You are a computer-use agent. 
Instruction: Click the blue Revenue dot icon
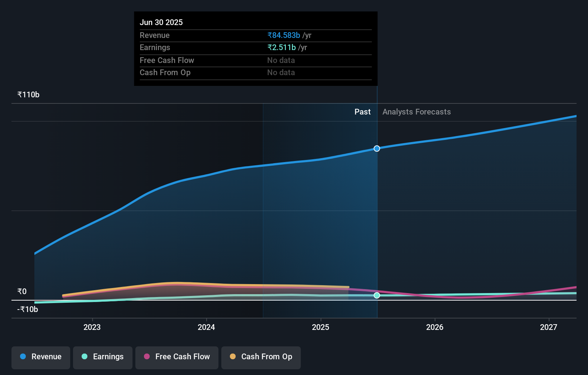(x=23, y=357)
